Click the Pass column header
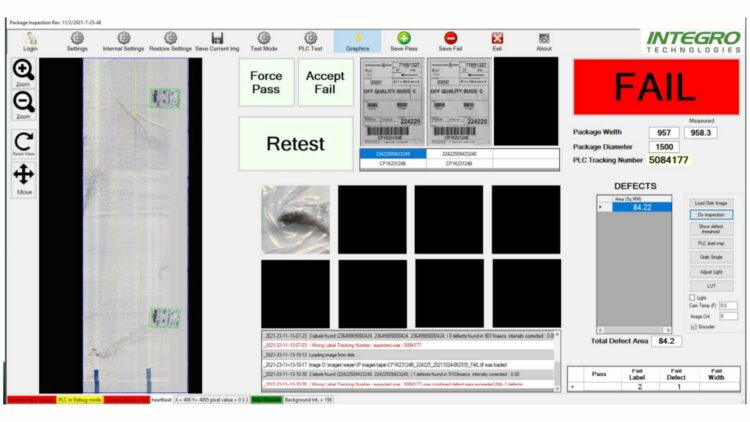Viewport: 750px width, 422px height. click(x=599, y=374)
